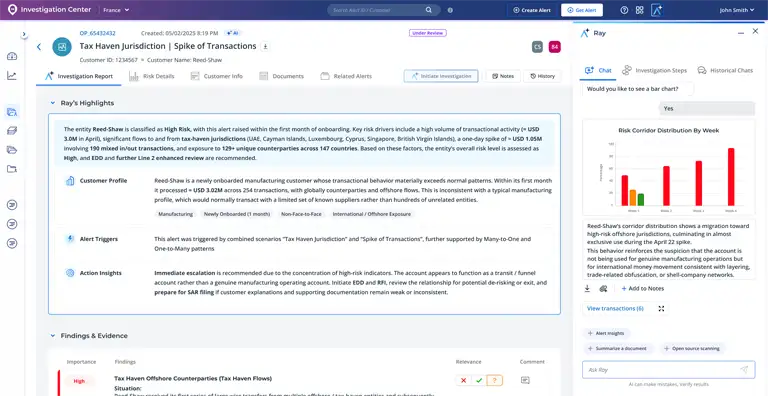768x396 pixels.
Task: Click the Newly Onboarded (1 month) tag
Action: point(237,214)
